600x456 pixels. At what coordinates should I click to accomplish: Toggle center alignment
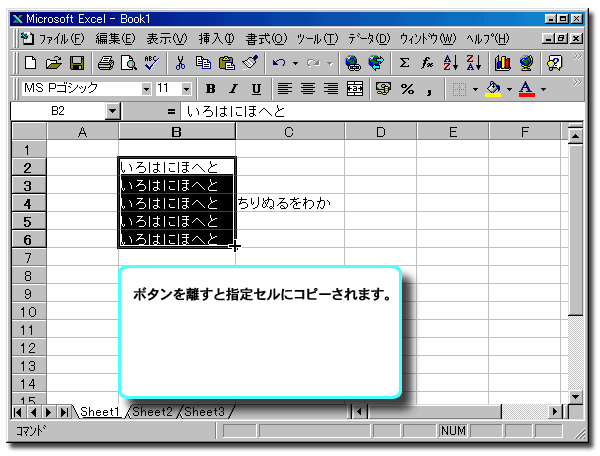pos(308,89)
